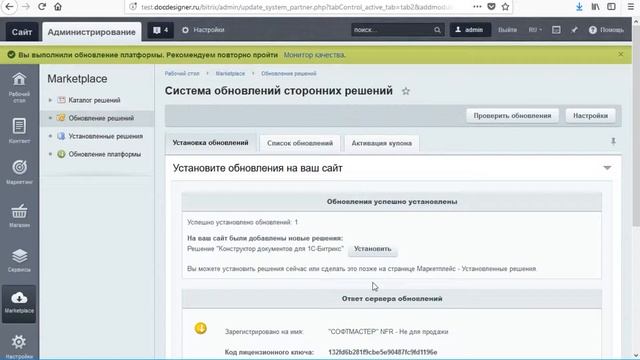Expand Установленные решения tree arrow
The height and width of the screenshot is (360, 640).
point(50,136)
